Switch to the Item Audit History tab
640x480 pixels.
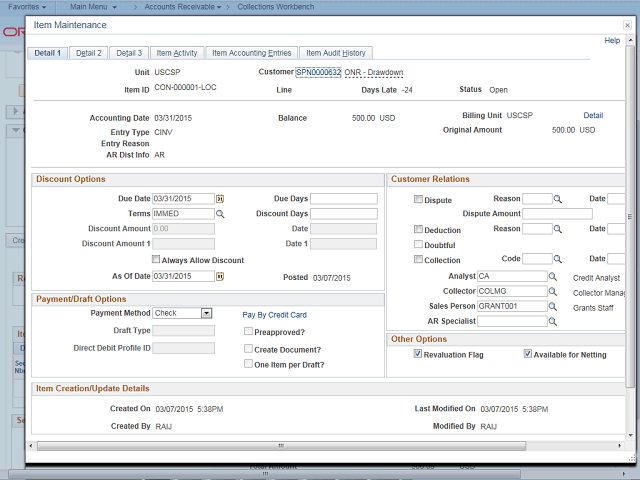pos(335,53)
